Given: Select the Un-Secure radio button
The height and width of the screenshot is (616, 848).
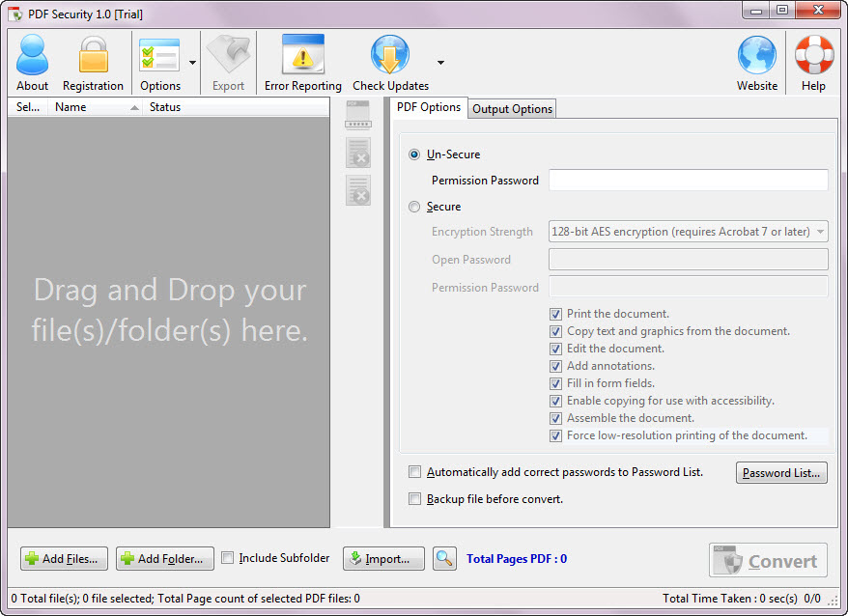Looking at the screenshot, I should [x=414, y=154].
